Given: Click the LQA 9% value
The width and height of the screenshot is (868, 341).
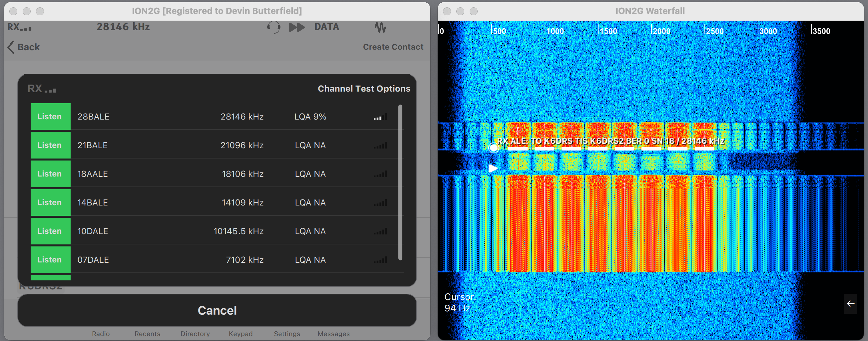Looking at the screenshot, I should tap(310, 117).
